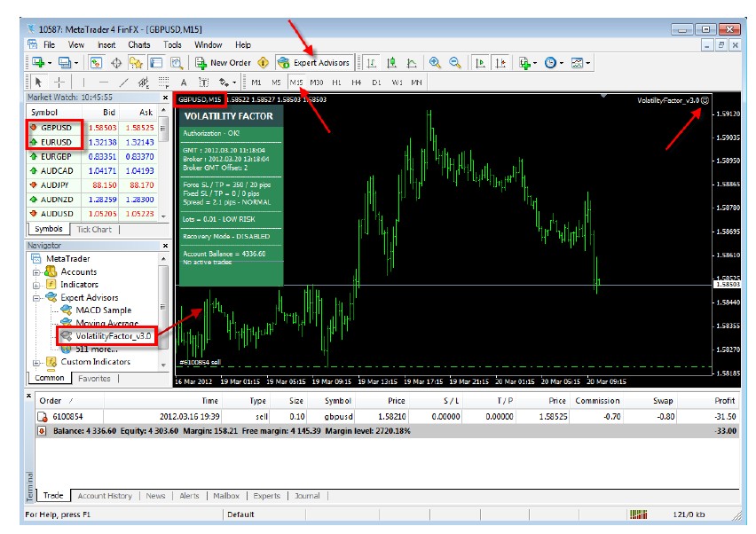The height and width of the screenshot is (534, 756).
Task: Draw a horizontal line tool
Action: click(103, 82)
